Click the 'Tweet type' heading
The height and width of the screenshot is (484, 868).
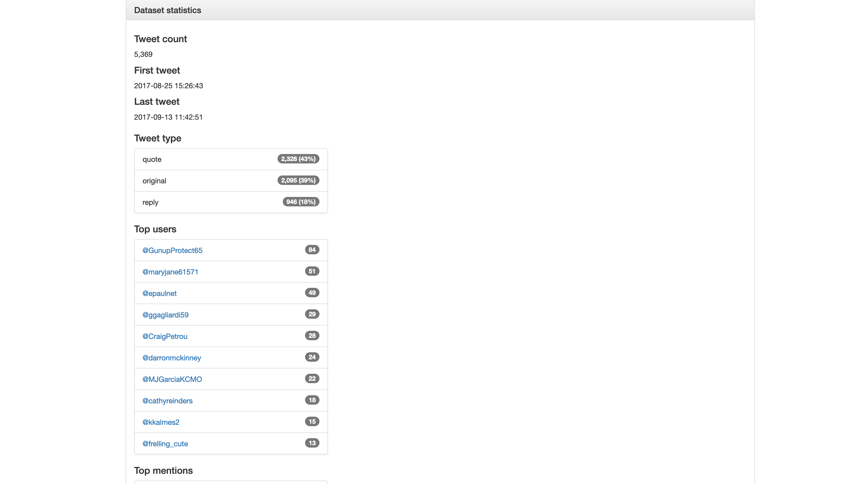pyautogui.click(x=158, y=139)
